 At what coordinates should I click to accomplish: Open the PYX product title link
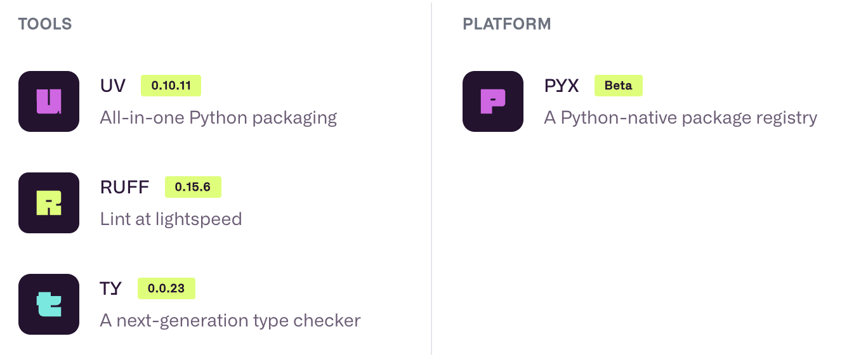point(562,86)
